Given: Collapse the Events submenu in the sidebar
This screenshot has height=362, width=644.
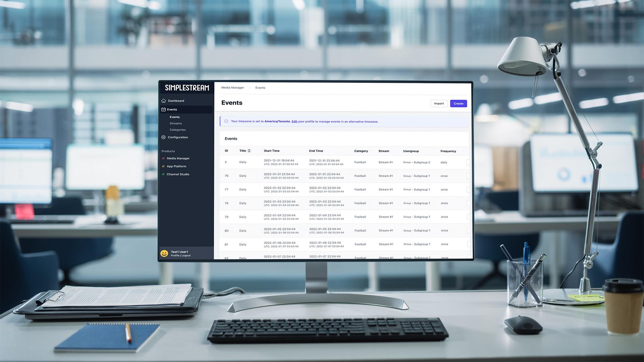Looking at the screenshot, I should 172,109.
